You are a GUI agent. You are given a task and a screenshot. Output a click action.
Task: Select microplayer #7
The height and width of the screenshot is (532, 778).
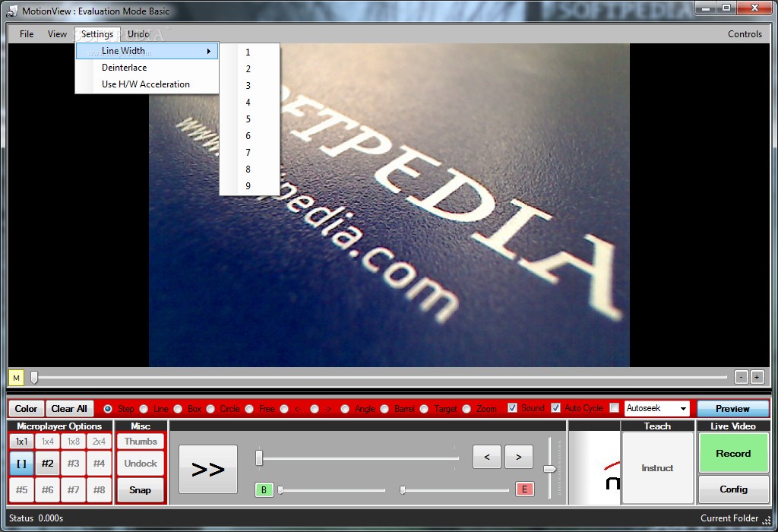(74, 489)
